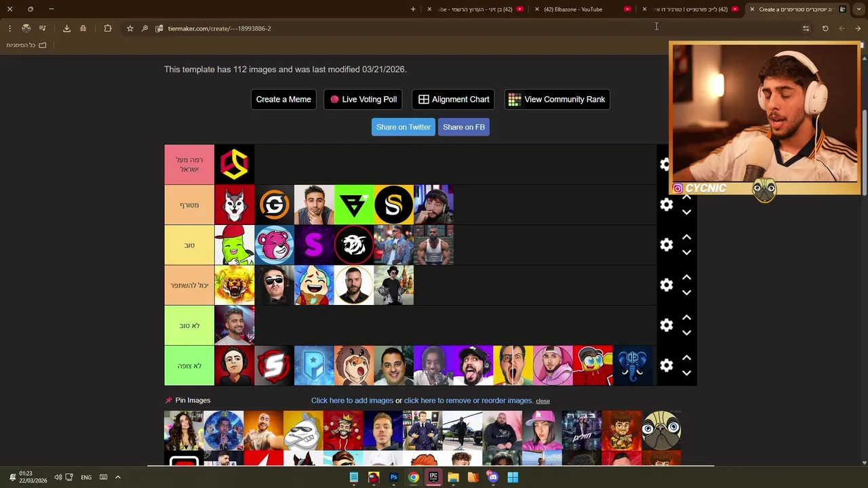Viewport: 868px width, 488px height.
Task: Select the pink bear logo in טוב row
Action: [x=274, y=245]
